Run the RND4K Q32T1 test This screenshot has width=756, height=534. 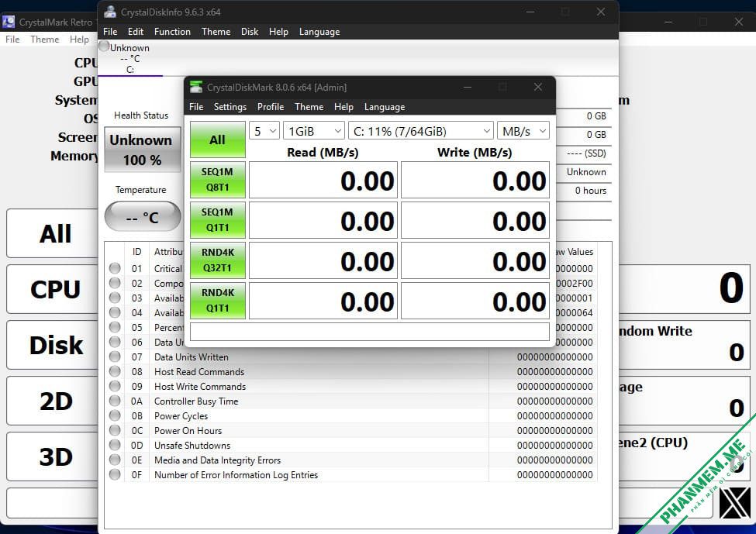coord(217,260)
